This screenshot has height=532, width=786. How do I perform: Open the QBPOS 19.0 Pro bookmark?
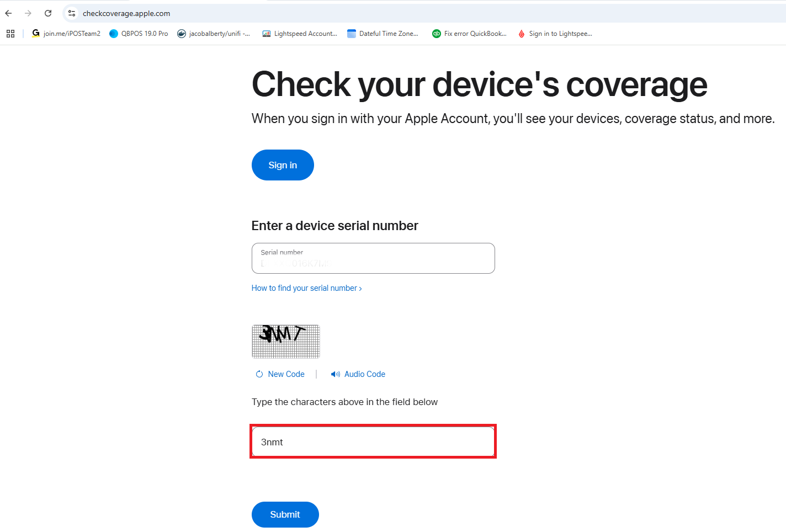[139, 34]
